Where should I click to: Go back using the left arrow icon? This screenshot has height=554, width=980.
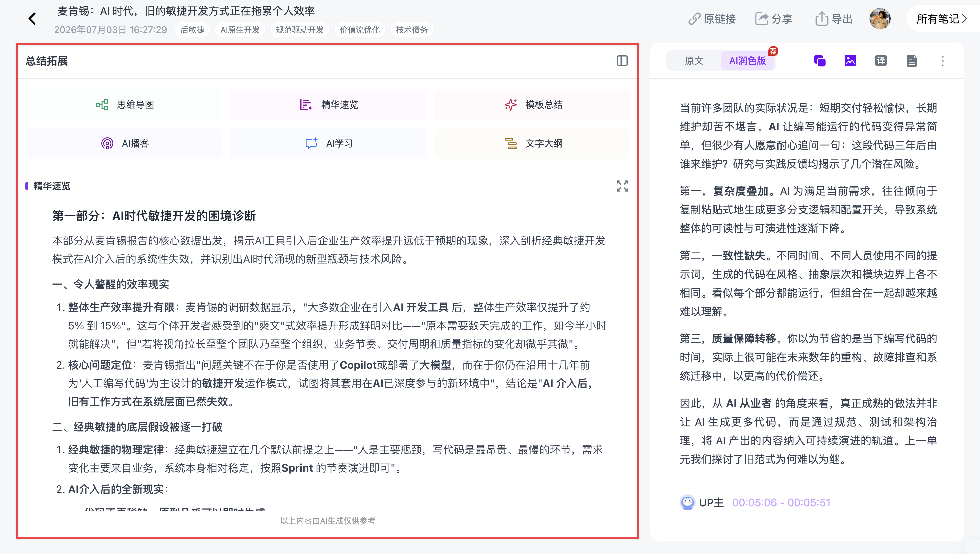pos(32,19)
